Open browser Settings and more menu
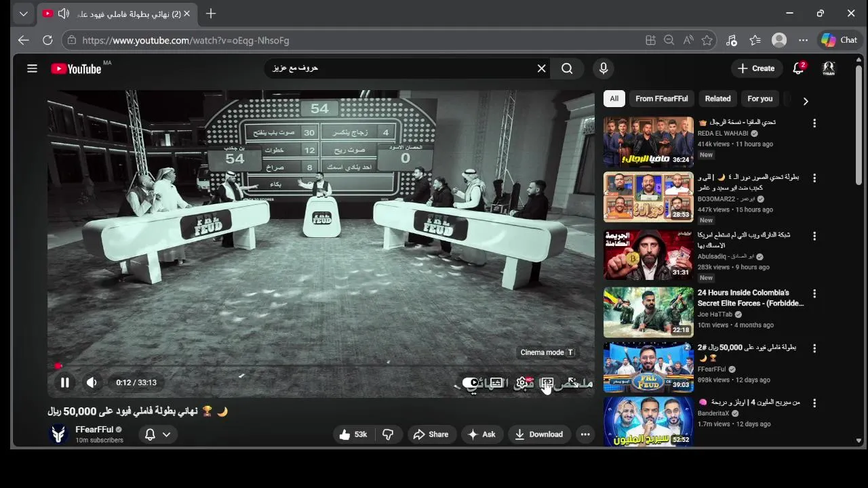868x488 pixels. [803, 41]
